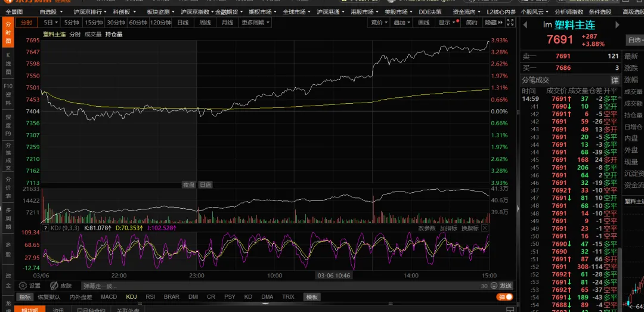
Task: Open the 港股市场 dropdown menu
Action: pyautogui.click(x=365, y=12)
